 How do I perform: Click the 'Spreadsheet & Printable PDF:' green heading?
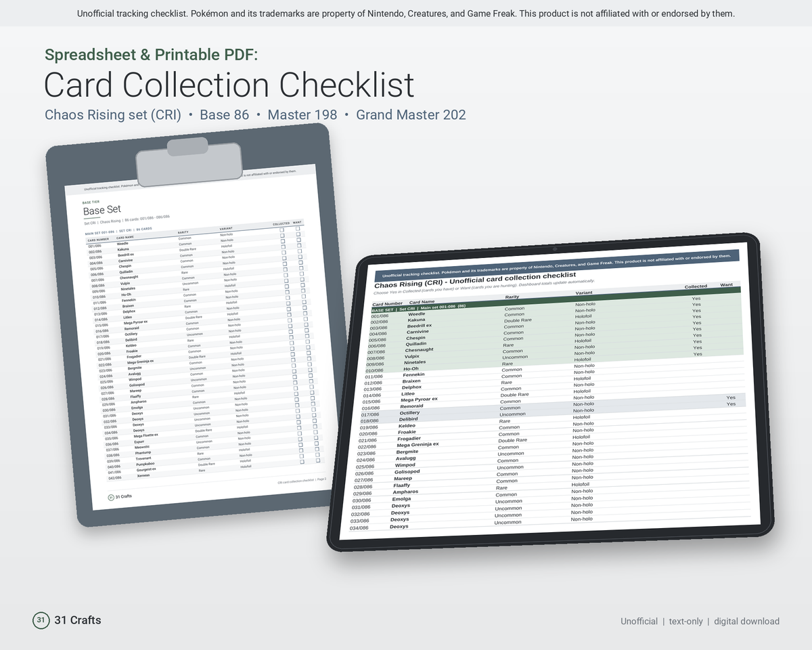[151, 56]
